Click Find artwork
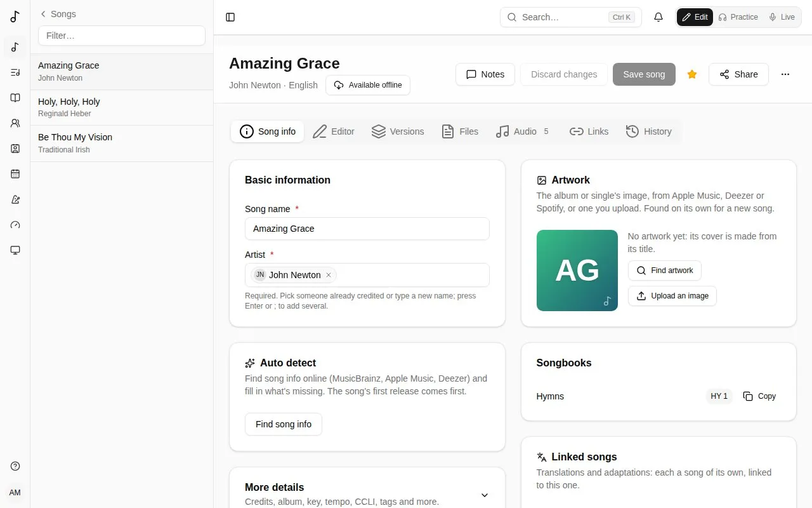 pyautogui.click(x=665, y=271)
